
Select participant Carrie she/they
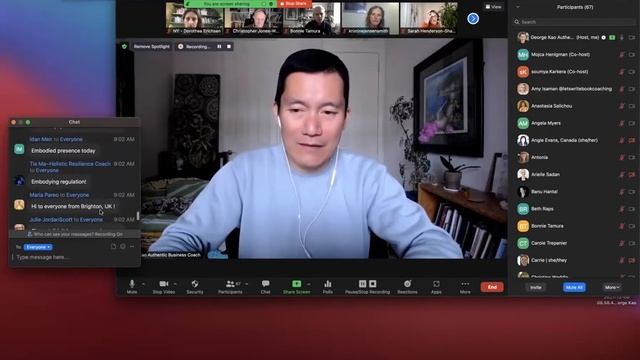(x=574, y=260)
